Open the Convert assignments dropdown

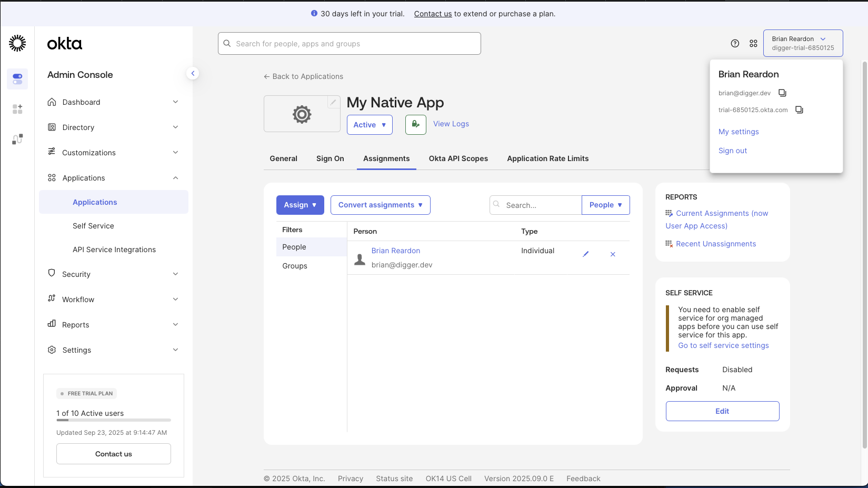click(380, 205)
